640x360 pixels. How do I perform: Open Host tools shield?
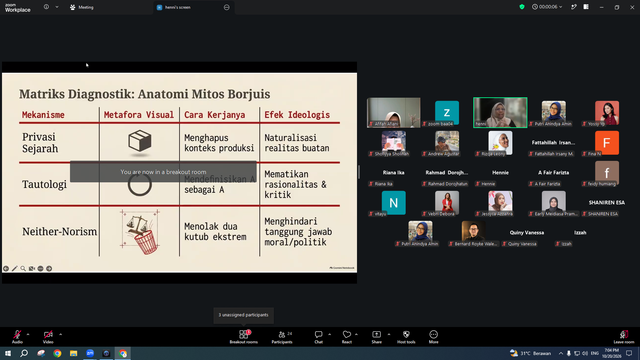coord(406,337)
